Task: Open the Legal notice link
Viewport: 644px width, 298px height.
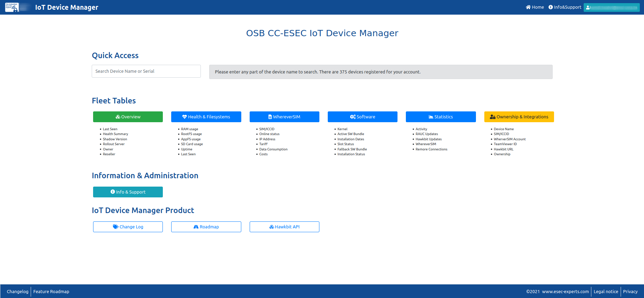Action: (x=606, y=292)
